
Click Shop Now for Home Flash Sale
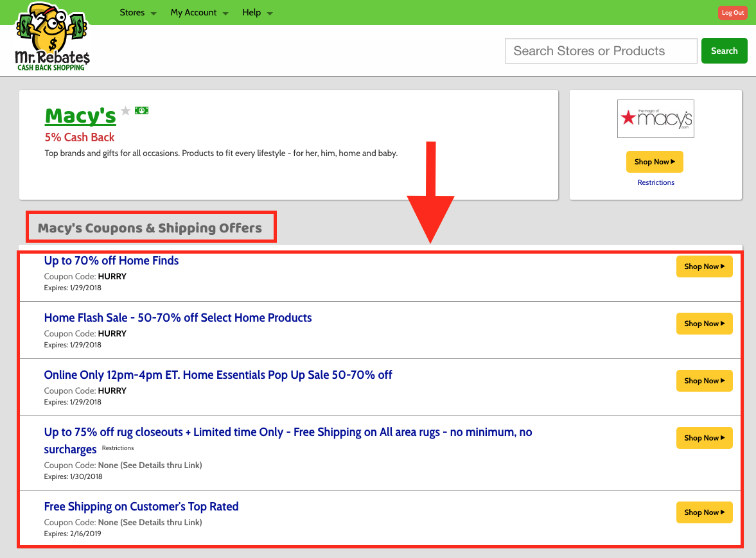(x=704, y=324)
